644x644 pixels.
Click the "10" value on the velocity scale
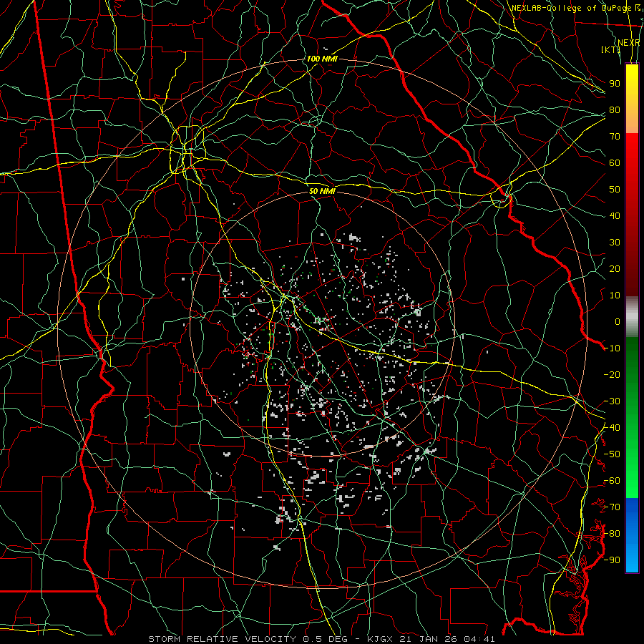pyautogui.click(x=615, y=296)
